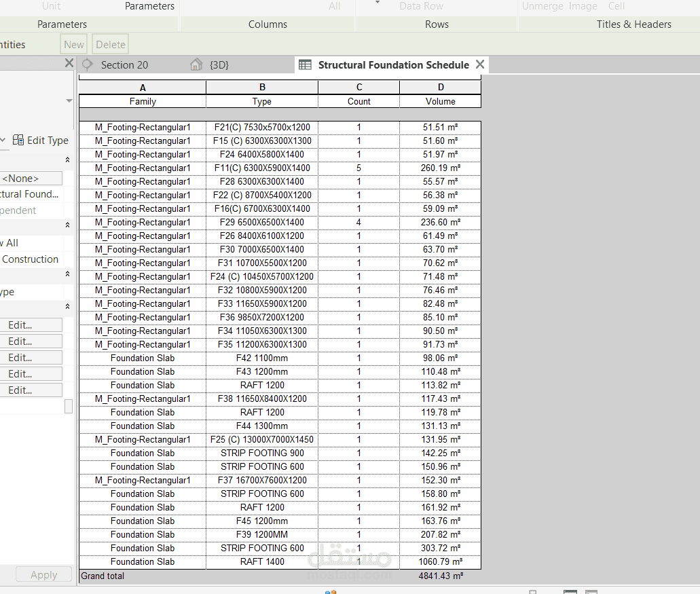Viewport: 700px width, 594px height.
Task: Select cell F11(C) 6300X5900X1400
Action: (x=262, y=168)
